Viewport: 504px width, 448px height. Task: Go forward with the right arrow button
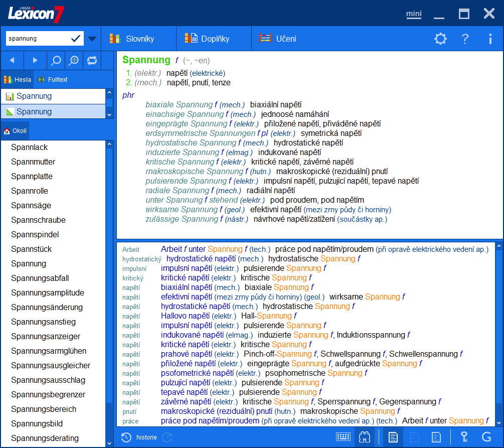pyautogui.click(x=35, y=60)
